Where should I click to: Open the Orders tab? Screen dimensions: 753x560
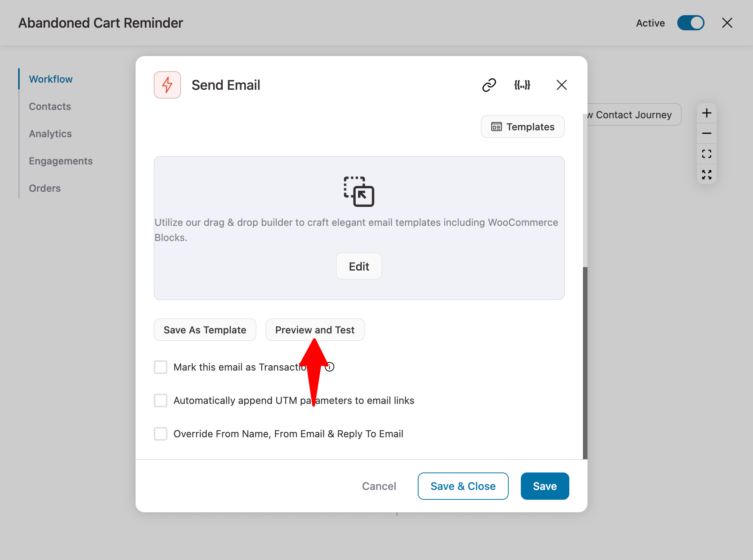click(x=45, y=188)
